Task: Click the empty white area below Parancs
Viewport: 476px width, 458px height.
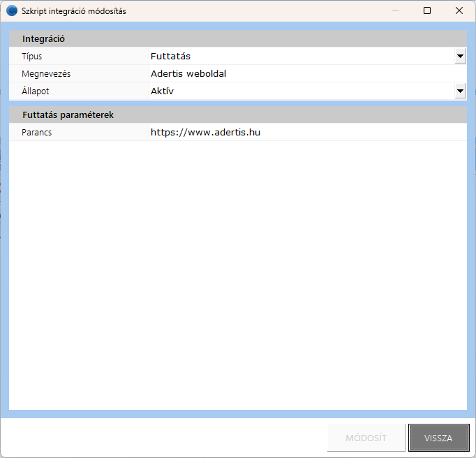Action: 237,272
